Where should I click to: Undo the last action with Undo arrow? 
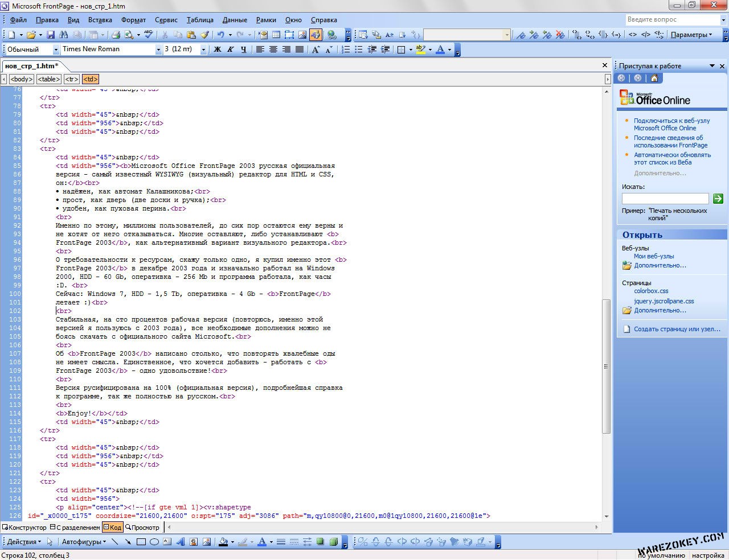pos(221,35)
